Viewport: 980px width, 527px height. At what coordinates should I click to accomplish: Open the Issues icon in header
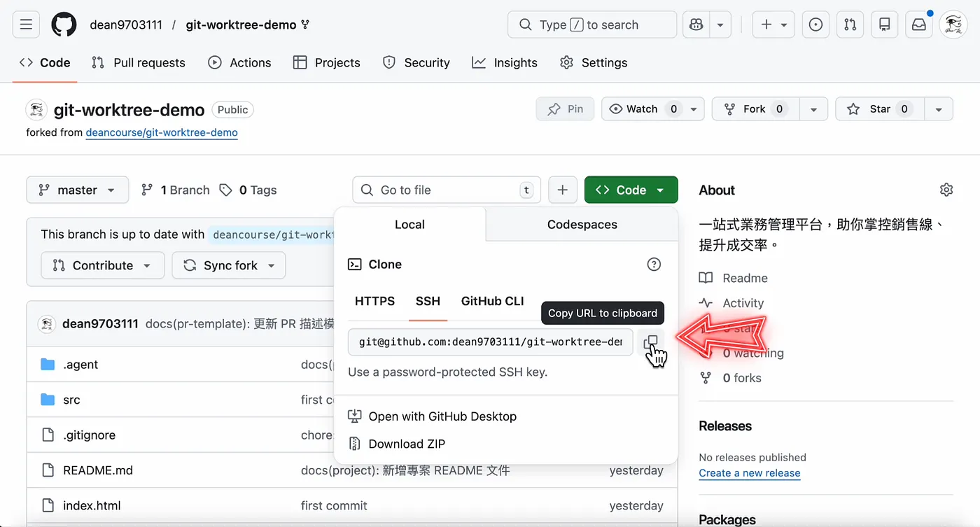pos(815,24)
